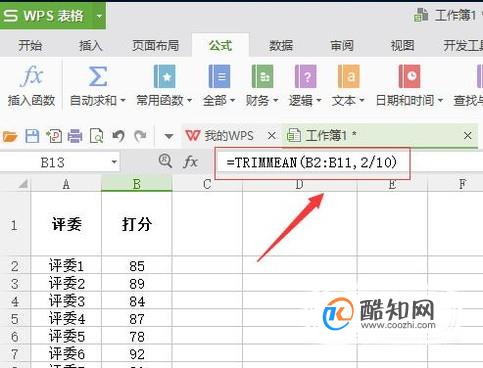Screen dimensions: 483x368
Task: Click the Save floppy disk icon
Action: tap(32, 136)
